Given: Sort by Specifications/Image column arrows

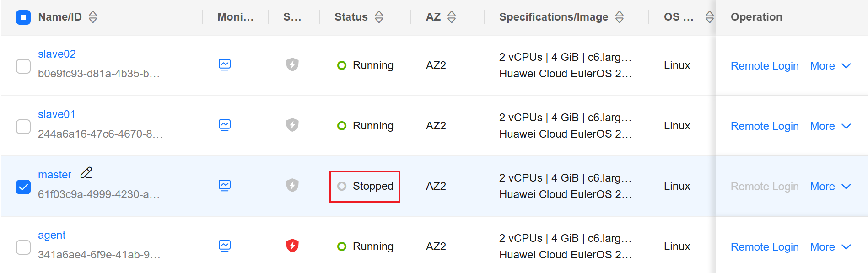Looking at the screenshot, I should click(x=620, y=17).
